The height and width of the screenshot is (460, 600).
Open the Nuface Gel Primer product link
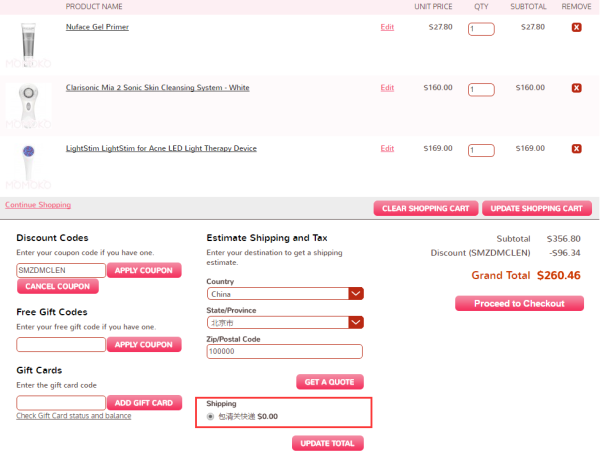(x=97, y=27)
